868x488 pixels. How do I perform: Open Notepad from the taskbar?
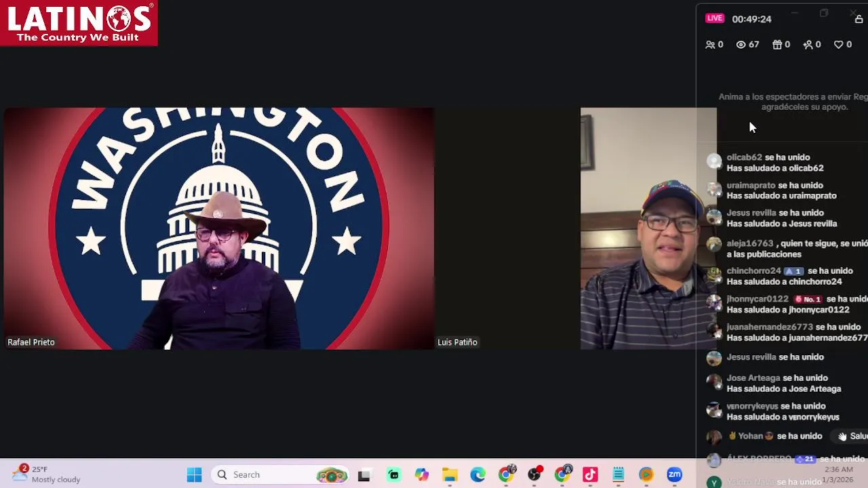tap(618, 475)
